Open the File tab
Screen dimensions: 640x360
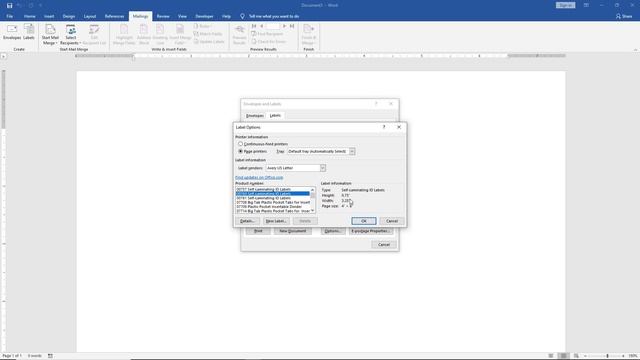[x=9, y=16]
